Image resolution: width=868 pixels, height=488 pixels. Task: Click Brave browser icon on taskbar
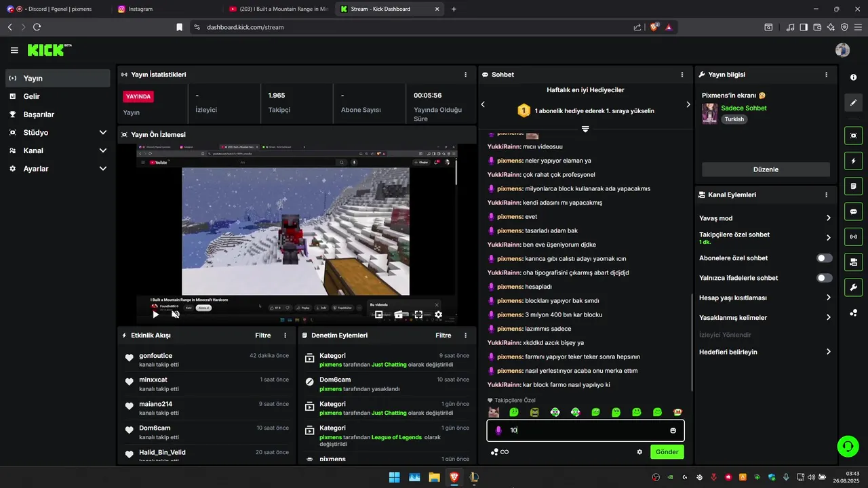(454, 477)
